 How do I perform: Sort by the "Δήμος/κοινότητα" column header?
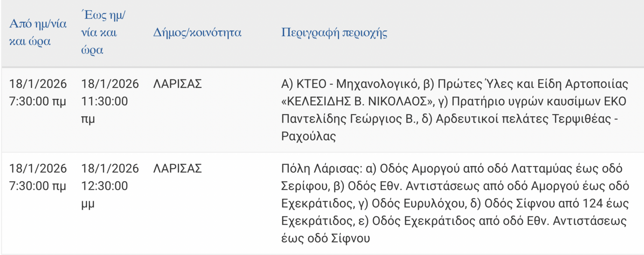[x=197, y=33]
